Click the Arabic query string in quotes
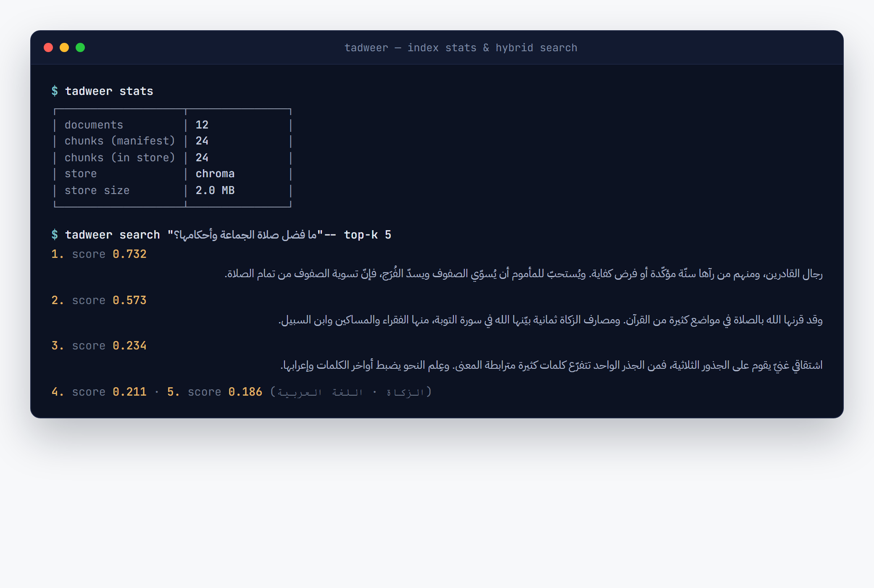The height and width of the screenshot is (588, 874). point(245,235)
